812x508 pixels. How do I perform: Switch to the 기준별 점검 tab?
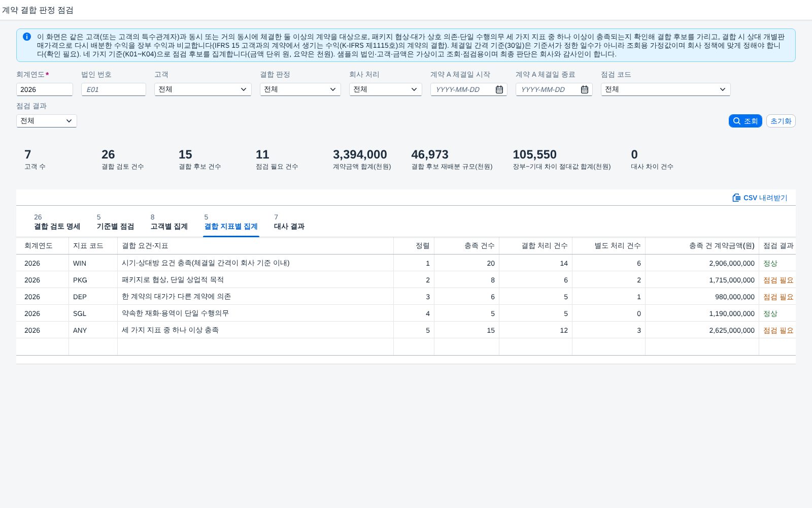115,222
